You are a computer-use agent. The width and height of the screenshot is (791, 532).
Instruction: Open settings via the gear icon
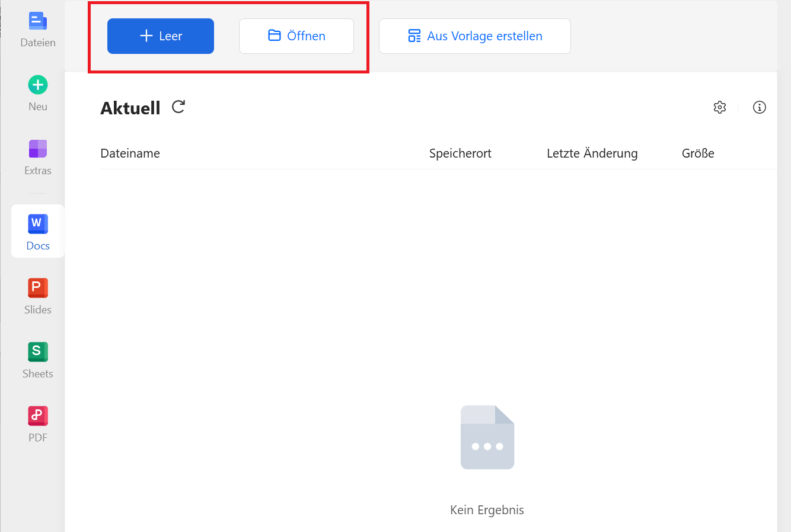pos(720,107)
